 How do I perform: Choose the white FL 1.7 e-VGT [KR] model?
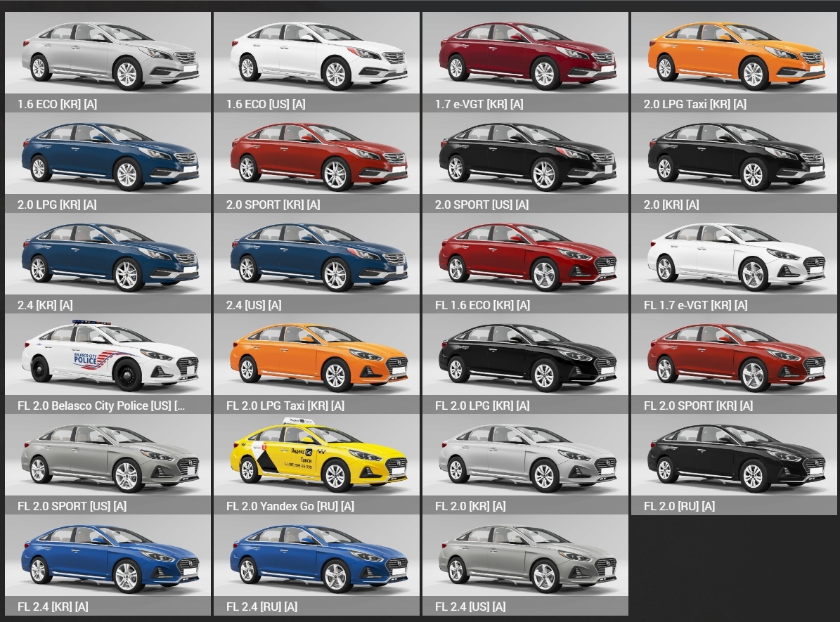734,256
